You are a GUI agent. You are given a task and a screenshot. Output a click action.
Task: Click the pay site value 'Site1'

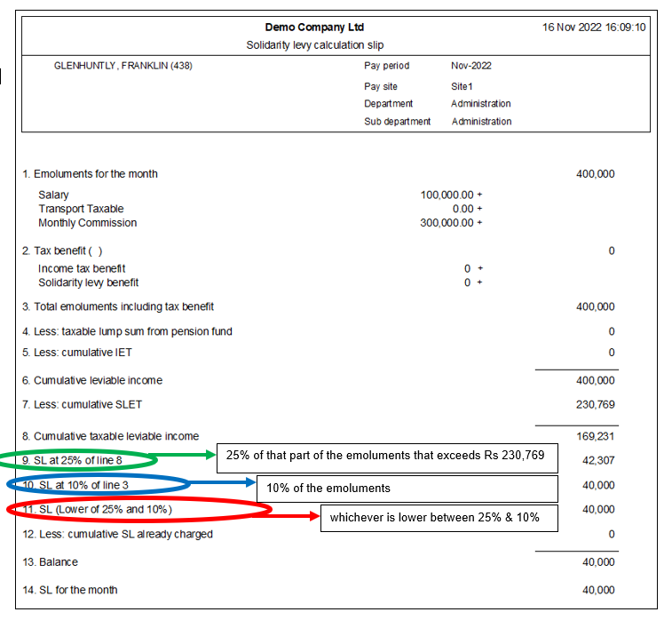(462, 87)
